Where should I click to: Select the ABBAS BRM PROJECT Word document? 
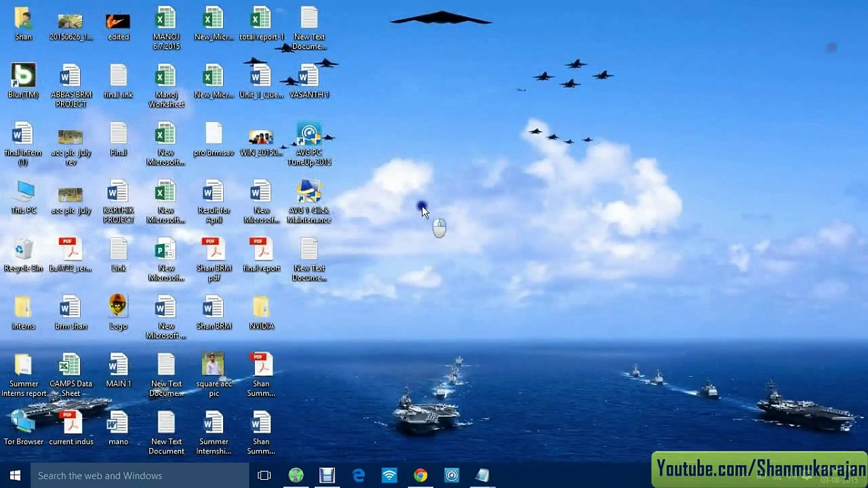[71, 86]
